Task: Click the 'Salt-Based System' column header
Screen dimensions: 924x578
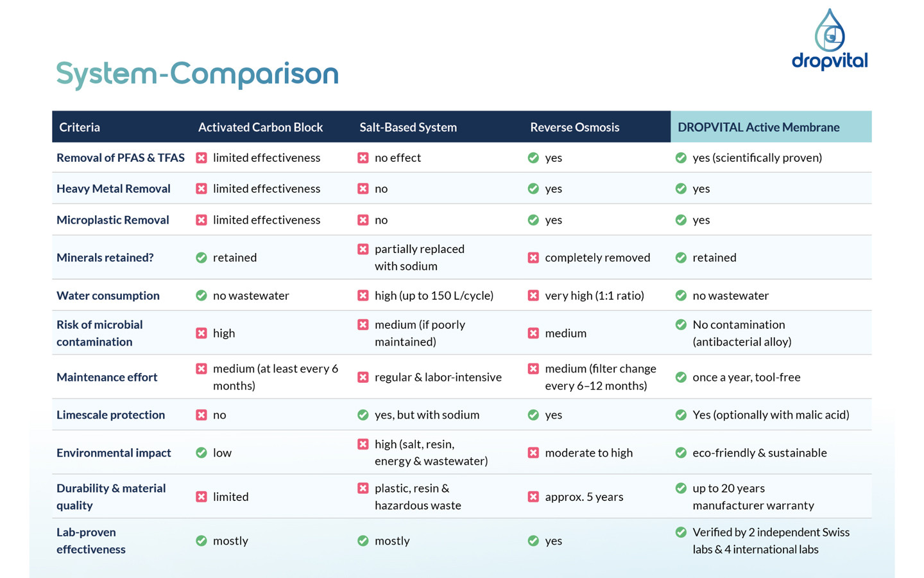Action: point(408,127)
